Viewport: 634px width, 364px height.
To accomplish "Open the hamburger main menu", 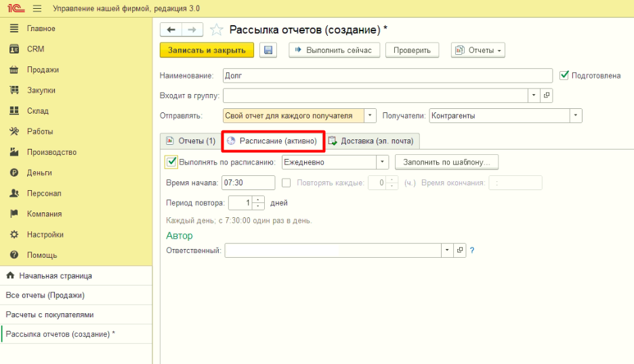I will 37,9.
